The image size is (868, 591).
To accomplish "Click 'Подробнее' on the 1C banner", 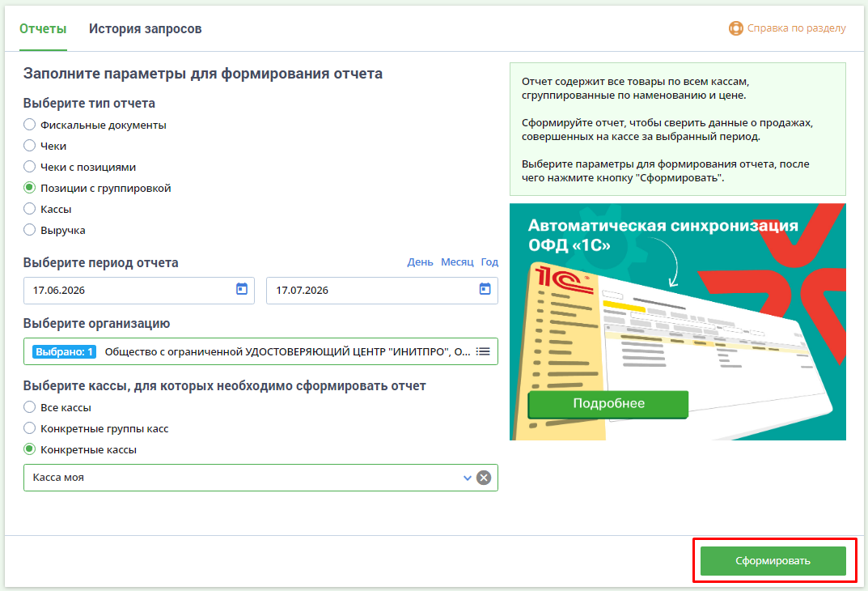I will coord(608,404).
